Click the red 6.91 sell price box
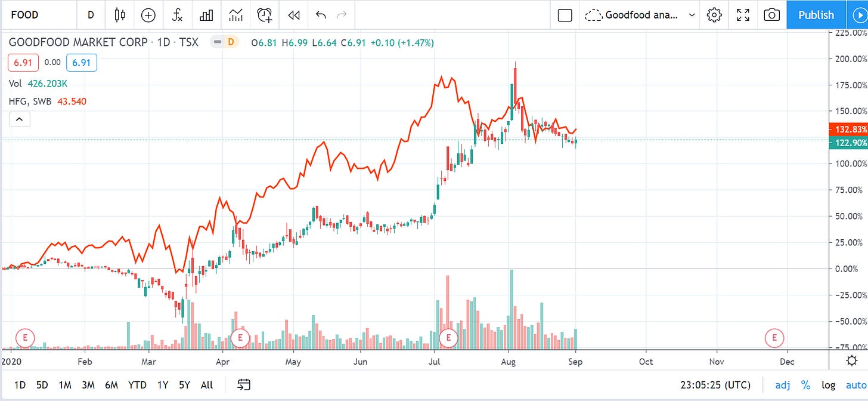868x401 pixels. 23,62
